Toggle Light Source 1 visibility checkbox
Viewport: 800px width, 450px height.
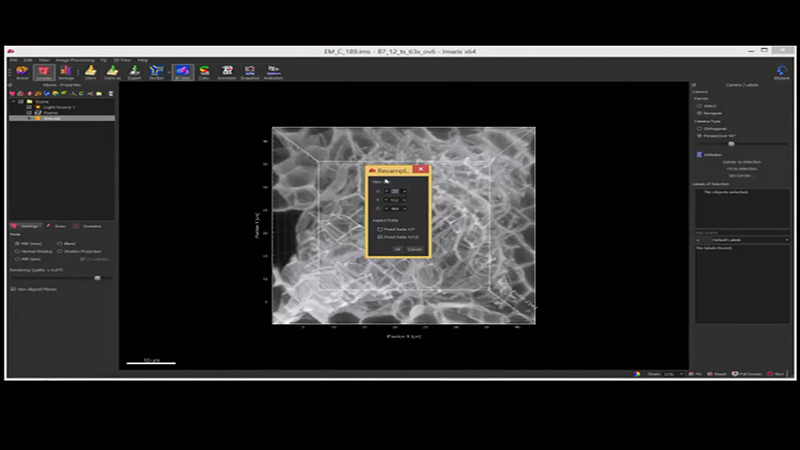[x=29, y=107]
